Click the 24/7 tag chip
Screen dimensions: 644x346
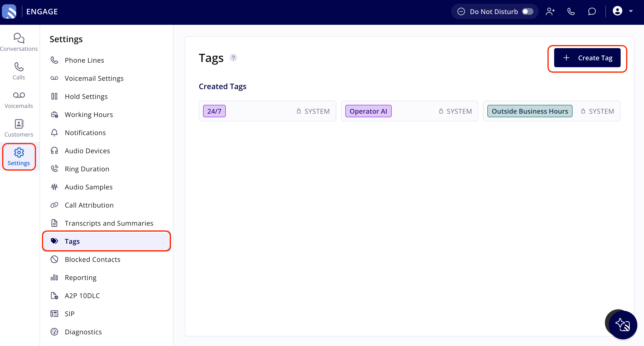(x=214, y=111)
